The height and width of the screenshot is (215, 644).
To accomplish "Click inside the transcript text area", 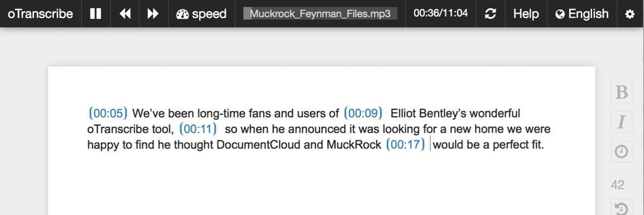I will (x=321, y=141).
